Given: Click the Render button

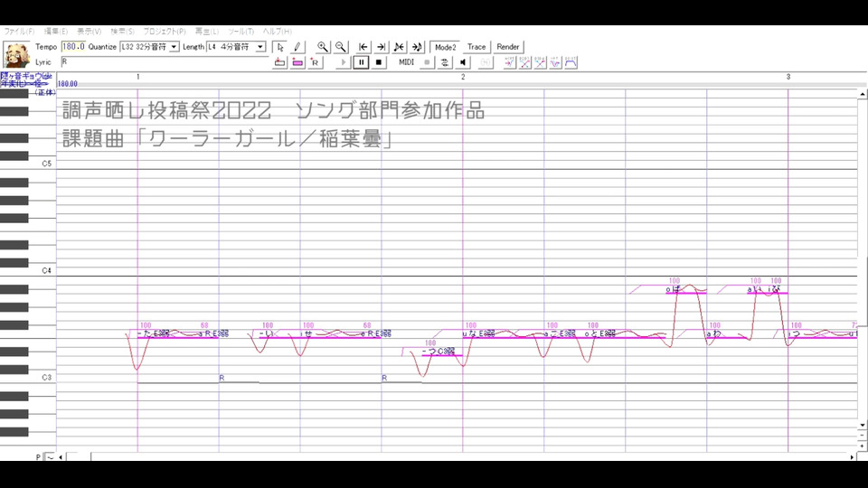Looking at the screenshot, I should click(507, 47).
